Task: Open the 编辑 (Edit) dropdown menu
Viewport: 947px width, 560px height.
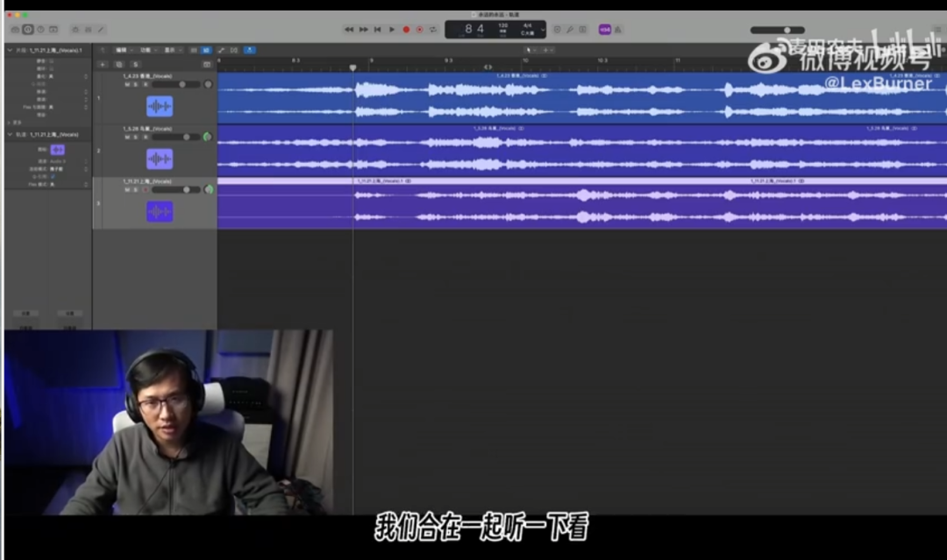Action: 124,50
